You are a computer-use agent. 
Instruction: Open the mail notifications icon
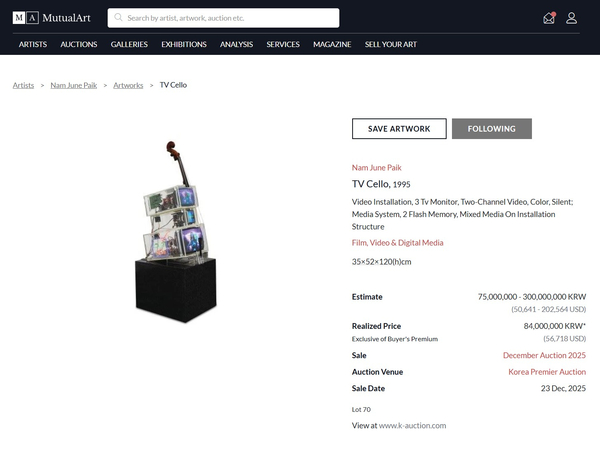pos(549,18)
